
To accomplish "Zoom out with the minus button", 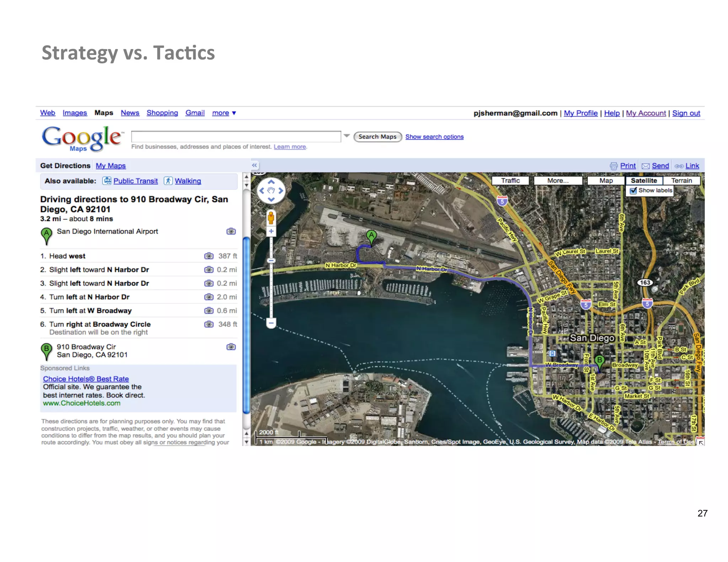I will tap(271, 323).
